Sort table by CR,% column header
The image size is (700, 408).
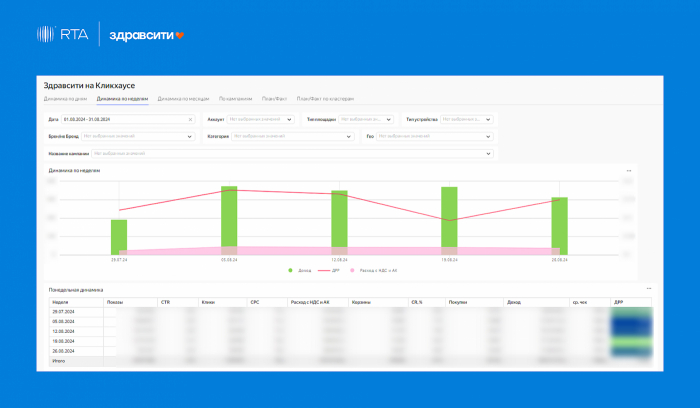click(x=427, y=302)
